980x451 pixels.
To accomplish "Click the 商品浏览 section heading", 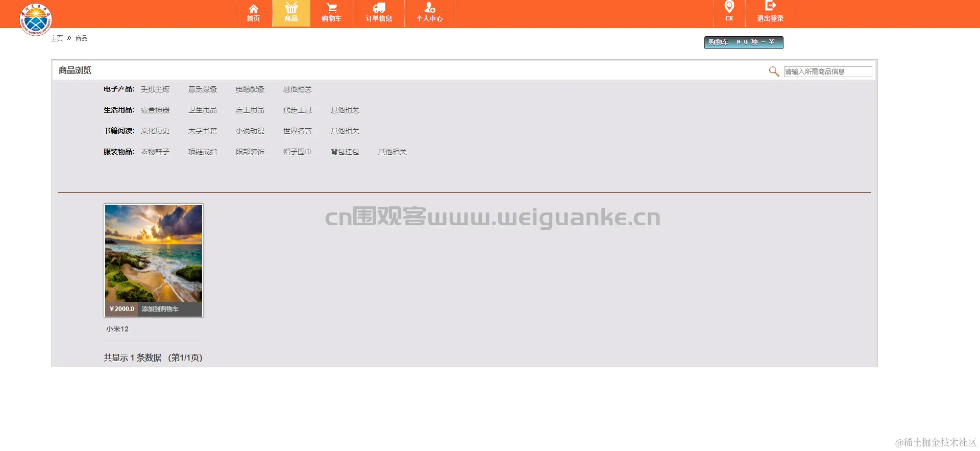I will coord(75,70).
